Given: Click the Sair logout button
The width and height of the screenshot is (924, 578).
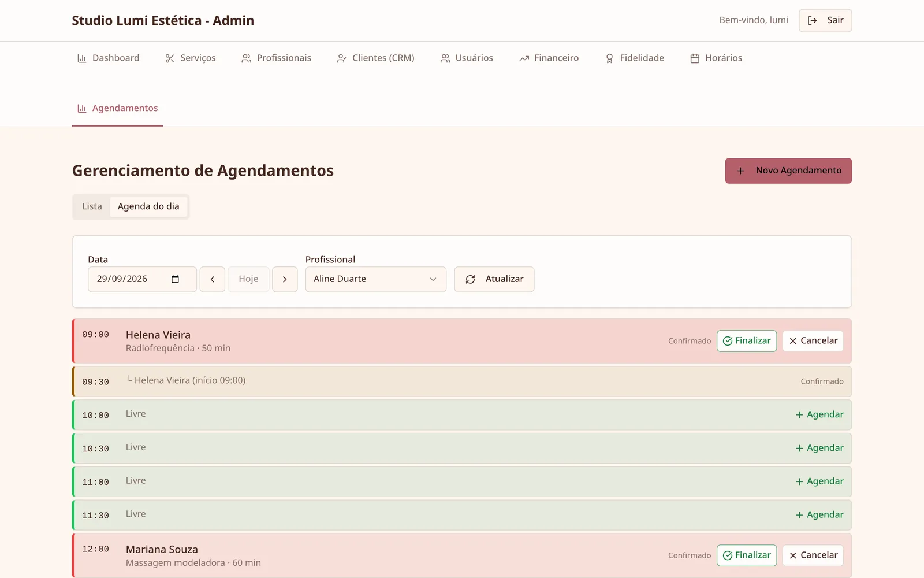Looking at the screenshot, I should 825,20.
